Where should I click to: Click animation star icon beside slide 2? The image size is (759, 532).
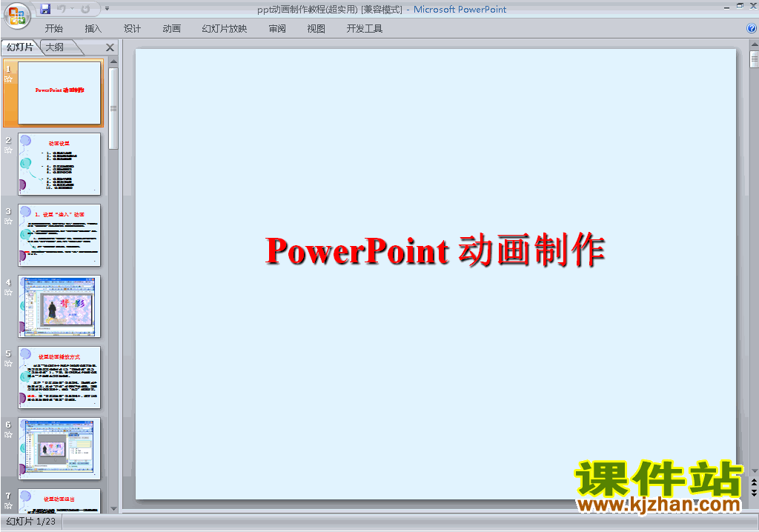pyautogui.click(x=8, y=150)
